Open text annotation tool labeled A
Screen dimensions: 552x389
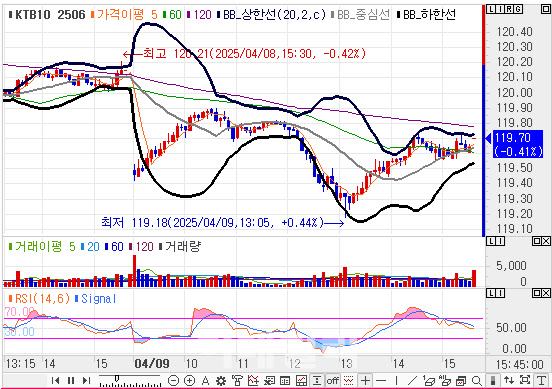tap(206, 381)
